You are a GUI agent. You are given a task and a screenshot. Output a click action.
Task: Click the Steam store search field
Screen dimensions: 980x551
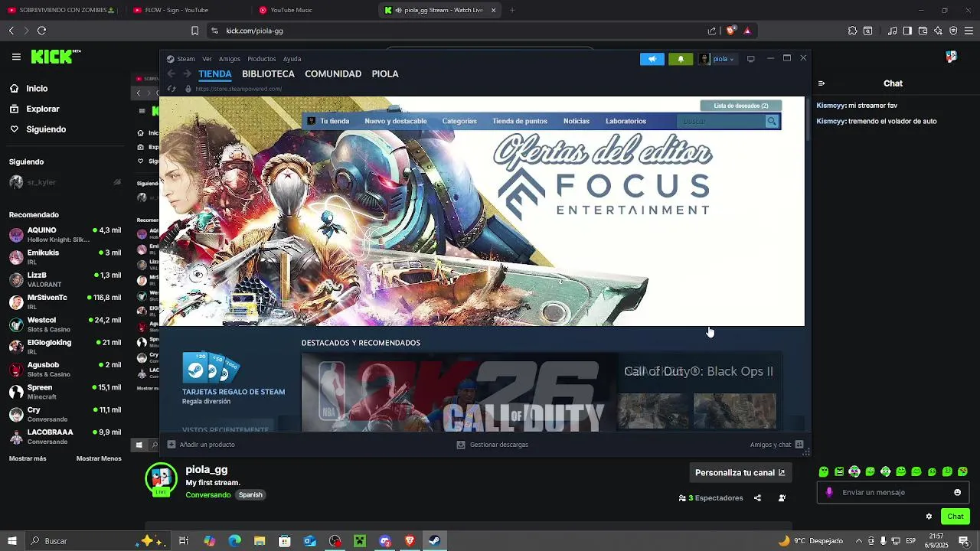tap(721, 121)
